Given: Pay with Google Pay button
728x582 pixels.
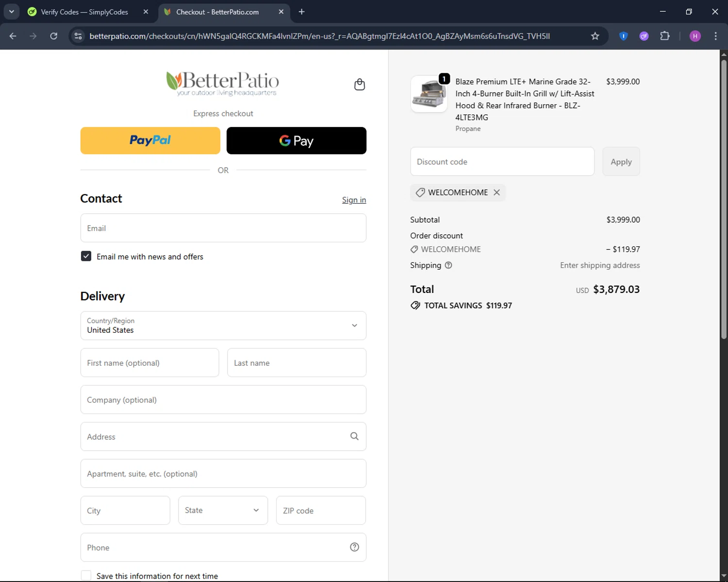Looking at the screenshot, I should coord(297,141).
